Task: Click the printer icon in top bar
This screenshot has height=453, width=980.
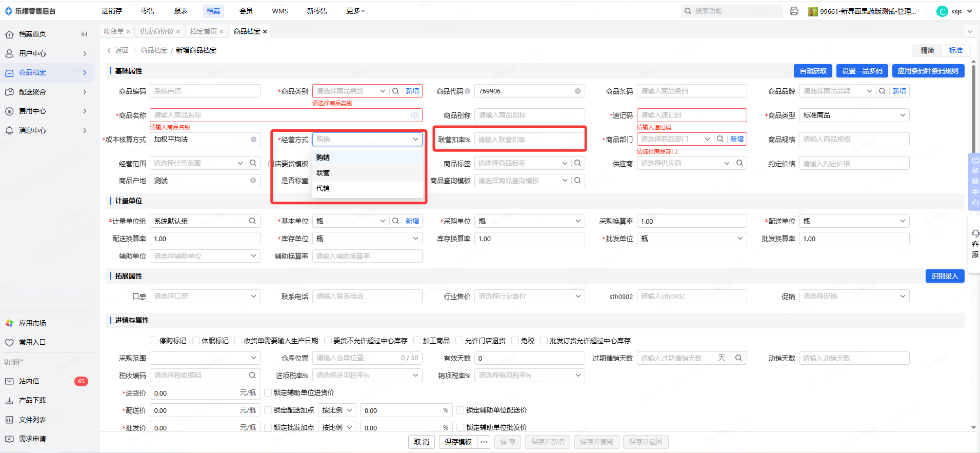Action: pyautogui.click(x=794, y=11)
